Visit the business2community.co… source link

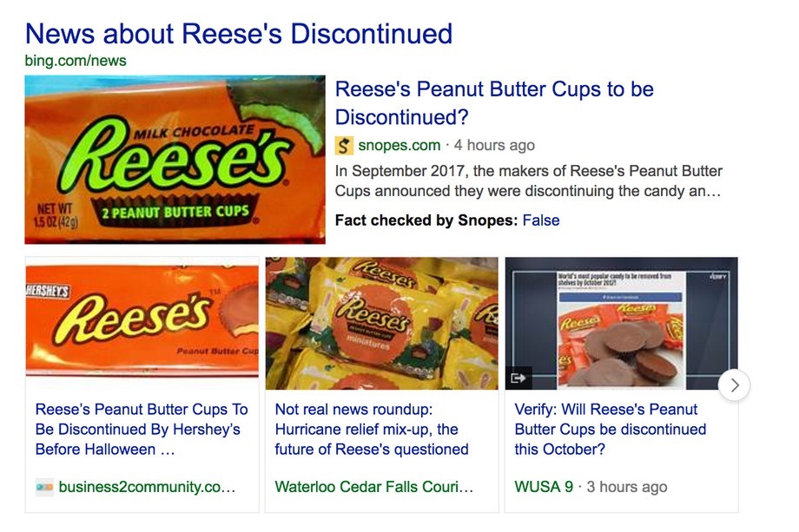(148, 487)
